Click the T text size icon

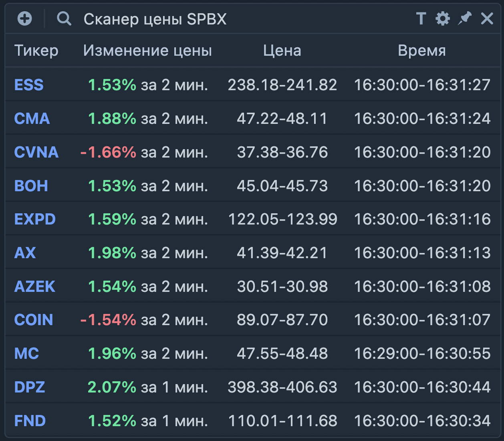tap(421, 19)
